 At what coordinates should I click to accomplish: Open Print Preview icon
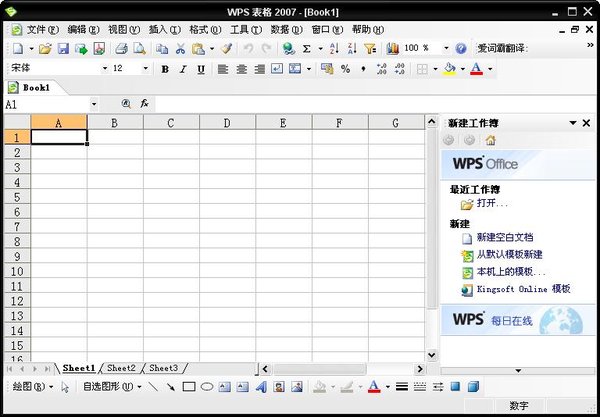coord(140,49)
